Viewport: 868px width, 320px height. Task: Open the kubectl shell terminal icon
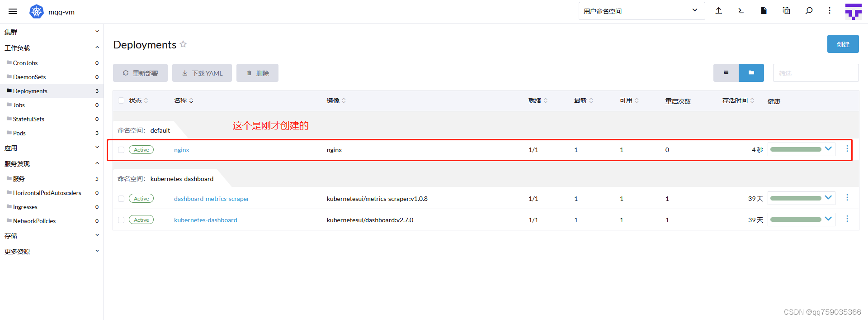tap(741, 11)
